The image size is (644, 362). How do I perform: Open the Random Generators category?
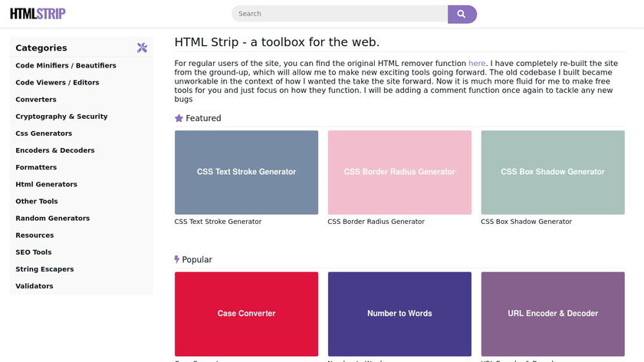coord(52,218)
